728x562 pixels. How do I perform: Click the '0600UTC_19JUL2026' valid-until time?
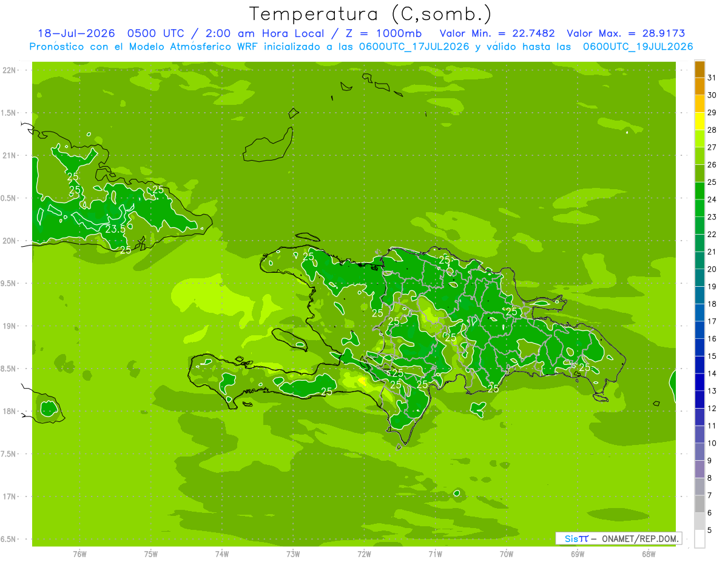(638, 47)
